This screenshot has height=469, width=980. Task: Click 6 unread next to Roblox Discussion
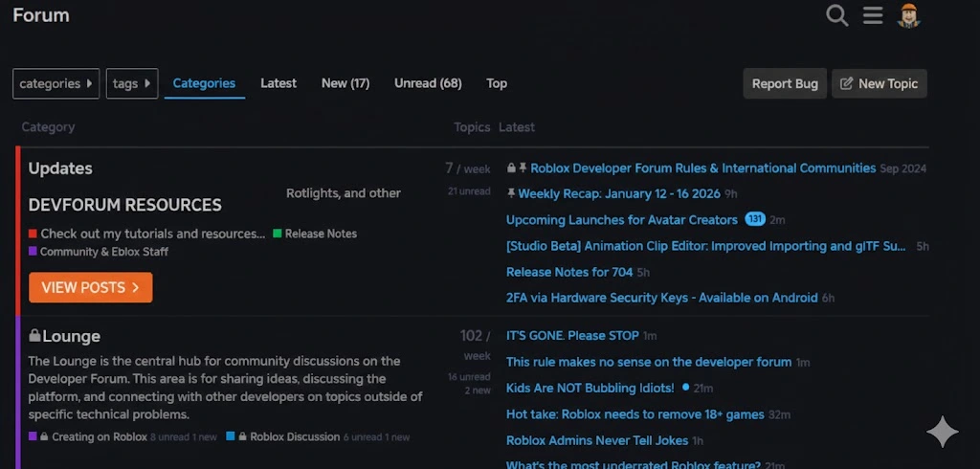363,437
